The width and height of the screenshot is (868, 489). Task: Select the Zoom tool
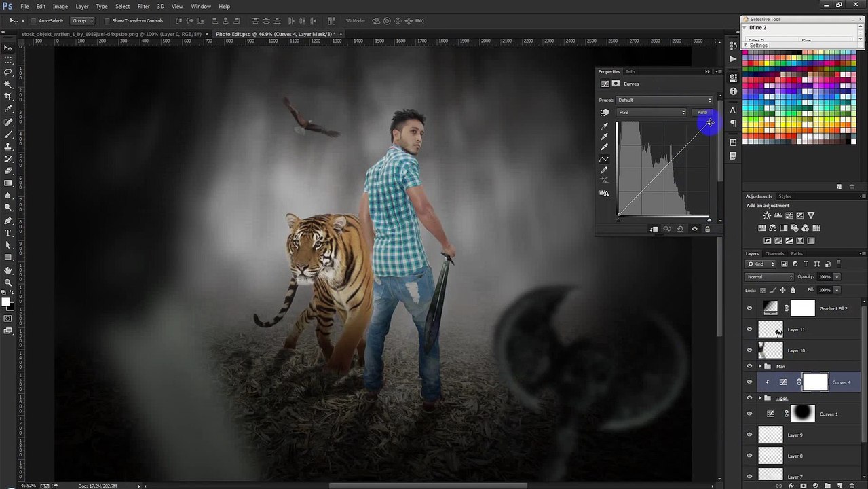point(8,283)
